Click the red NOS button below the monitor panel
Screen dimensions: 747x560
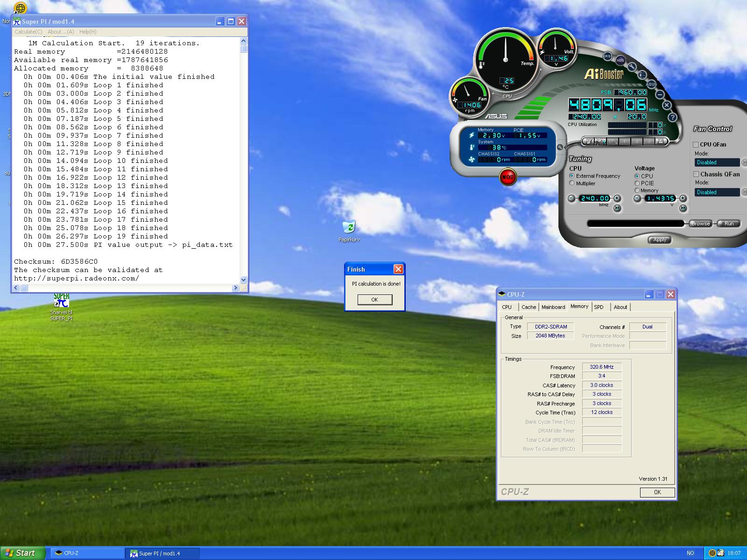pos(508,177)
